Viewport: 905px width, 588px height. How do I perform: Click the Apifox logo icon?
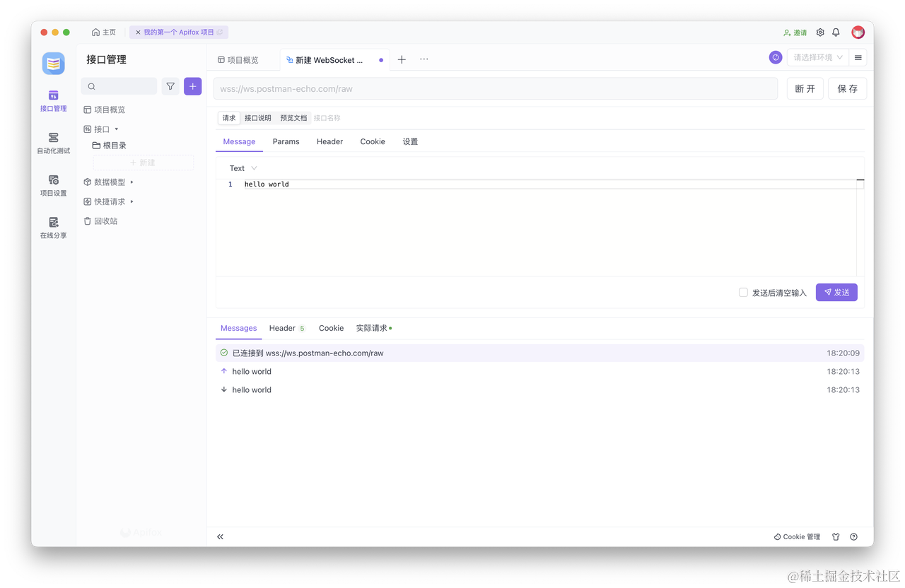(53, 64)
